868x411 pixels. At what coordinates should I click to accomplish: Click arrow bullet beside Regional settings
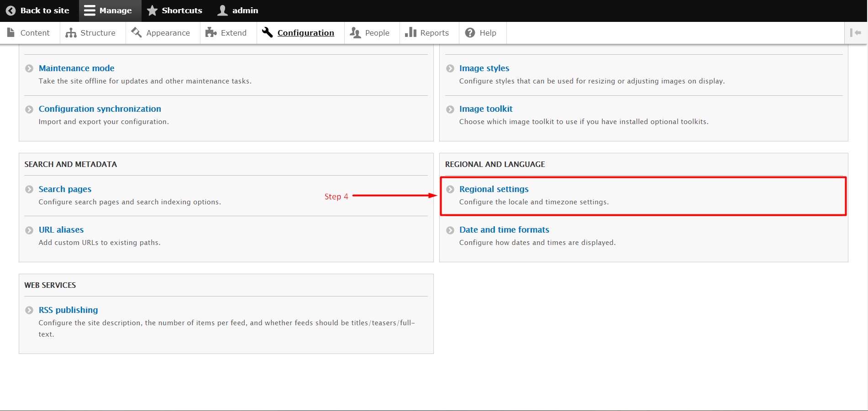coord(450,189)
